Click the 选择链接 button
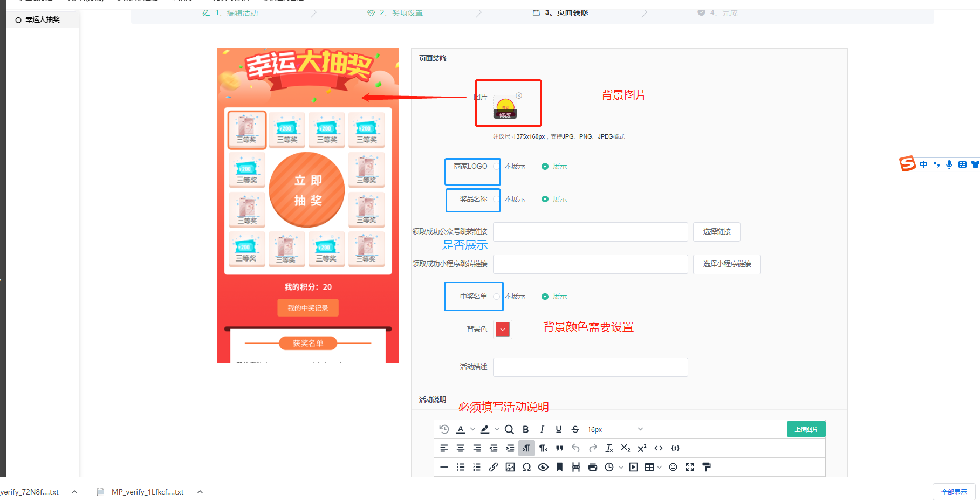Screen dimensions: 980x501 tap(716, 232)
